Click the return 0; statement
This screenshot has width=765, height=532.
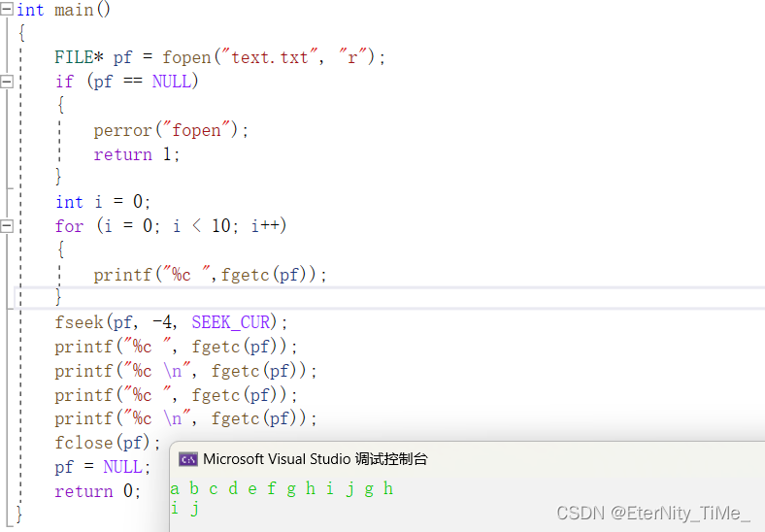[x=98, y=490]
